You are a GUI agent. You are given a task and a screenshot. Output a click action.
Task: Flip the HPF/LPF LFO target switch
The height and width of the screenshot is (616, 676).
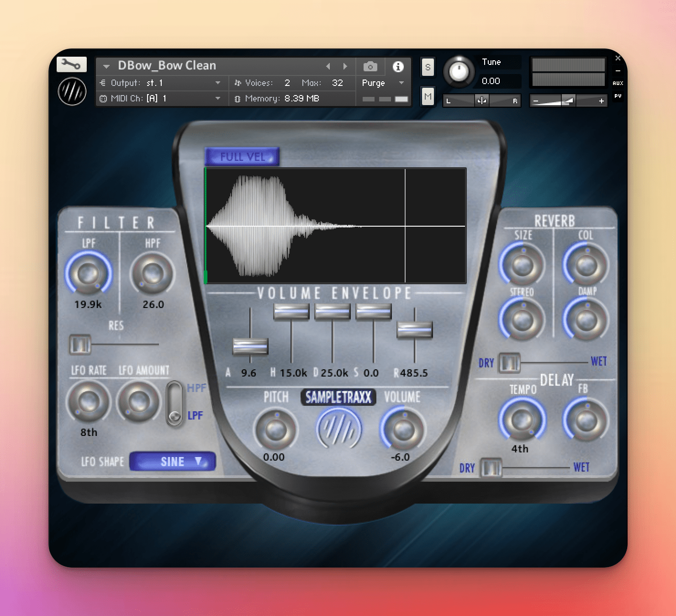(174, 404)
